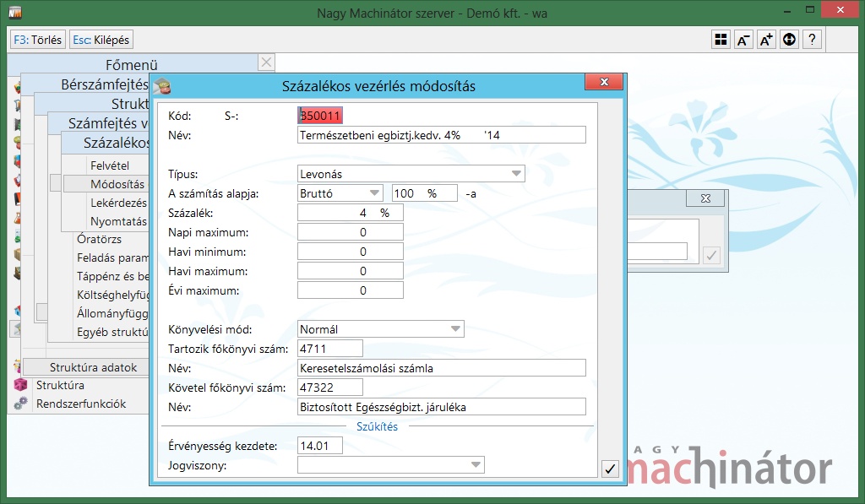This screenshot has width=865, height=504.
Task: Open Óratörzs menu item
Action: 100,239
